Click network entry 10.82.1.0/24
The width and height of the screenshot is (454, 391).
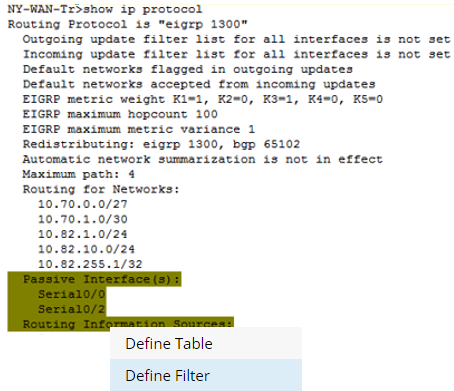click(x=83, y=234)
